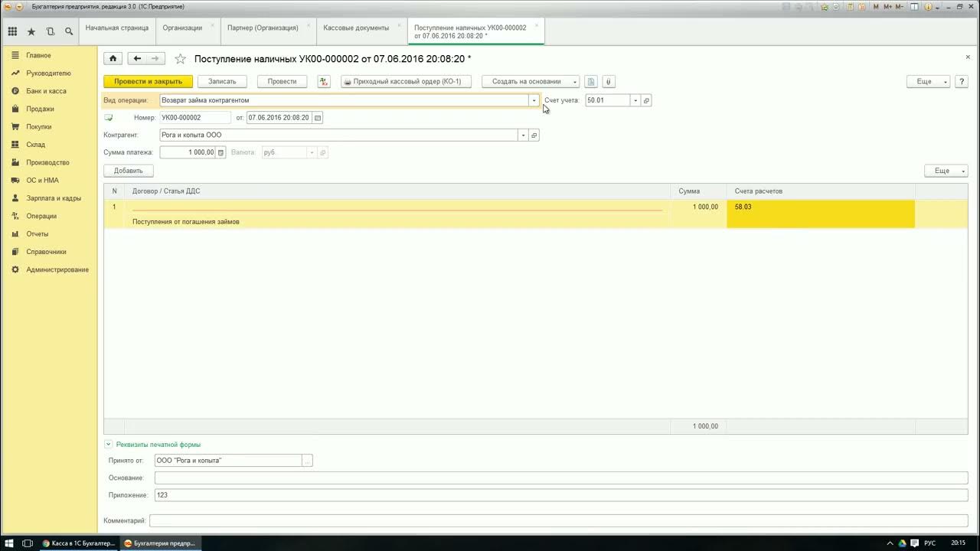Open calculator for Сумма платежа
Screen dimensions: 980x551
[x=220, y=152]
